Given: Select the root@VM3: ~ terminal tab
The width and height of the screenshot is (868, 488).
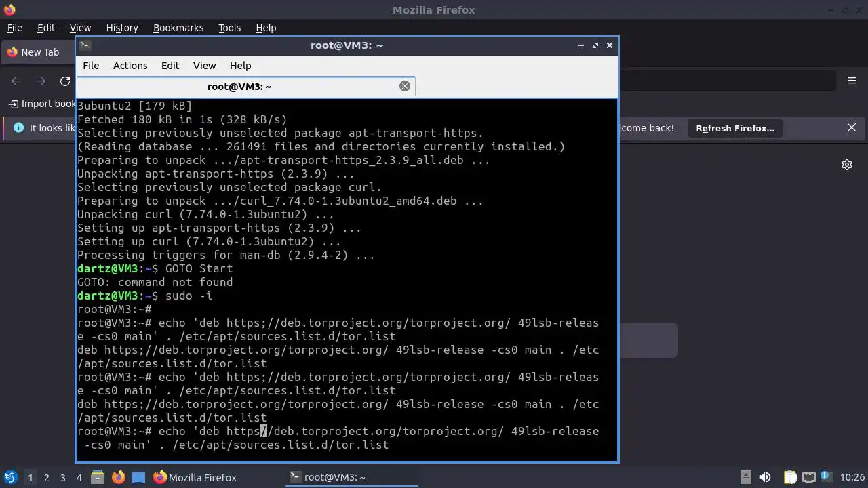Looking at the screenshot, I should pyautogui.click(x=245, y=87).
